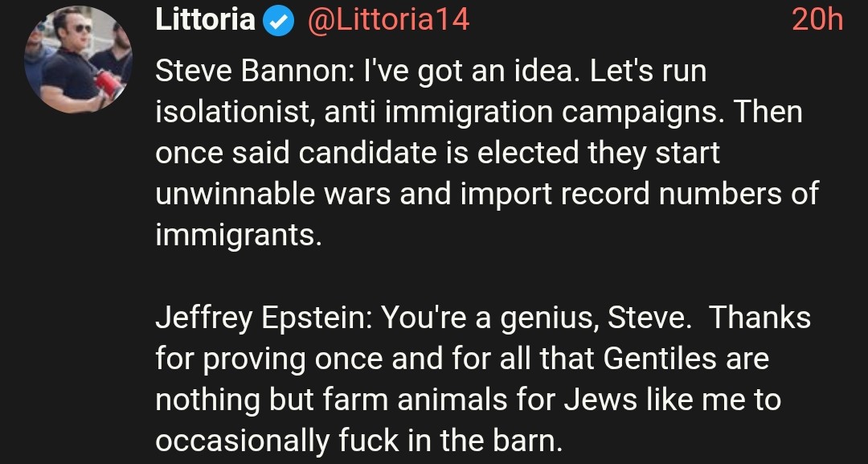Click the word "isolationist" in the post

230,113
